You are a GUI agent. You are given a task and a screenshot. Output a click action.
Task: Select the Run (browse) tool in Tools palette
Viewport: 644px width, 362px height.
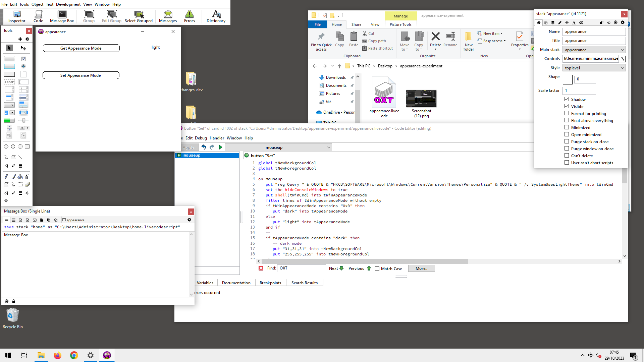point(9,48)
